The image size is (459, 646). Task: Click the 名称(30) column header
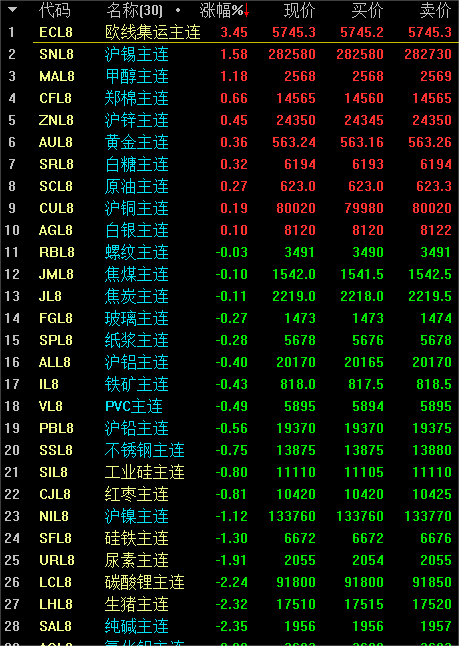point(134,10)
